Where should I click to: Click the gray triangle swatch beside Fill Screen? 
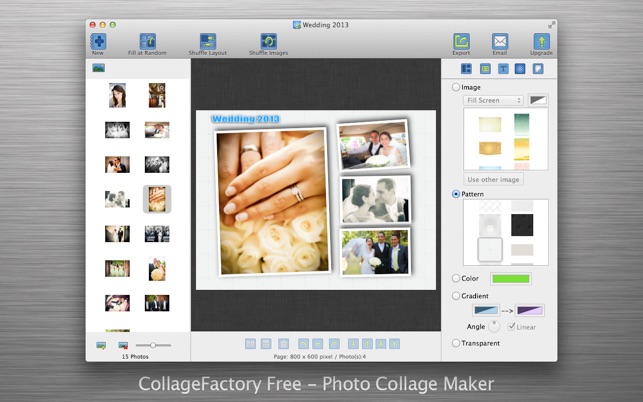tap(538, 100)
